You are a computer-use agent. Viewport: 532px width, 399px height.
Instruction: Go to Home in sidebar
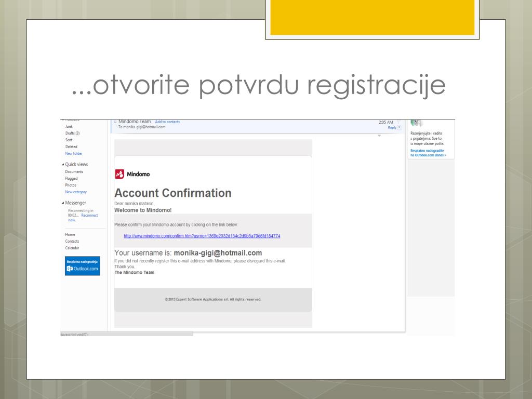click(70, 234)
